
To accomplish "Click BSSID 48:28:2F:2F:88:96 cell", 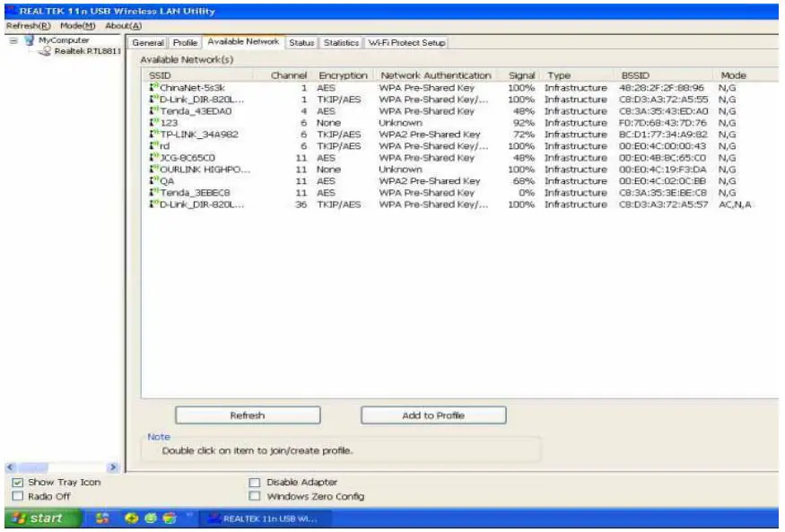I will point(661,88).
